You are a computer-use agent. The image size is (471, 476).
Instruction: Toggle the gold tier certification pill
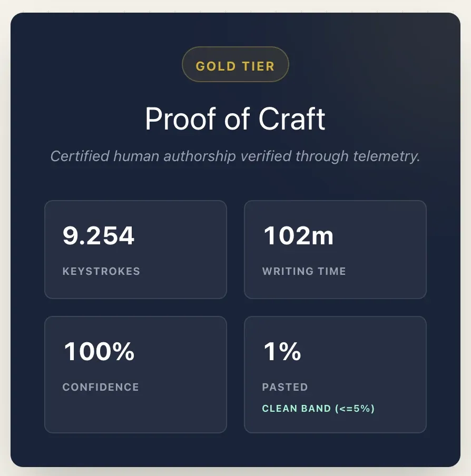pos(235,64)
